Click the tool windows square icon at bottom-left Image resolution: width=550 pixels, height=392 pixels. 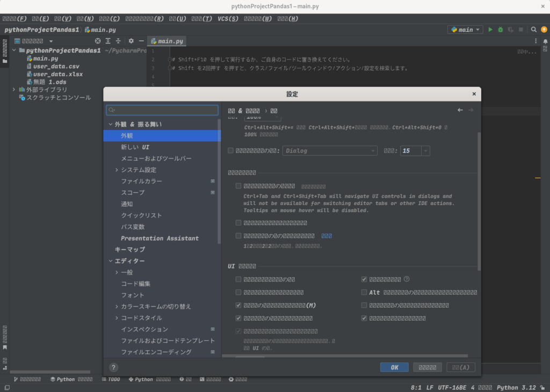[7, 388]
